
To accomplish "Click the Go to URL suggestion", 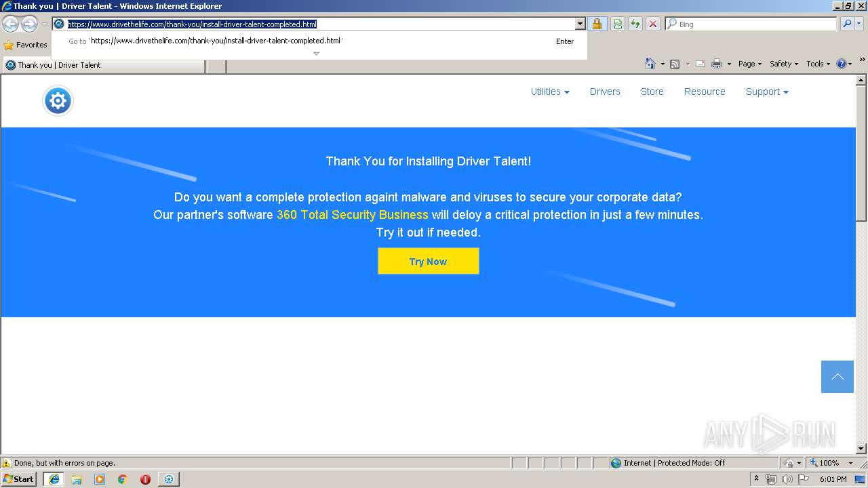I will click(319, 41).
